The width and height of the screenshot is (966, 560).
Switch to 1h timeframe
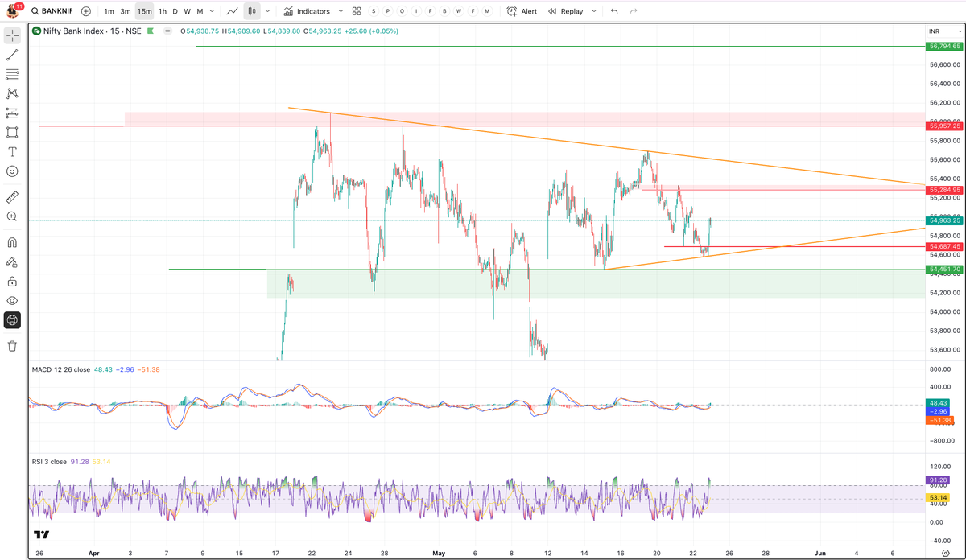coord(163,11)
